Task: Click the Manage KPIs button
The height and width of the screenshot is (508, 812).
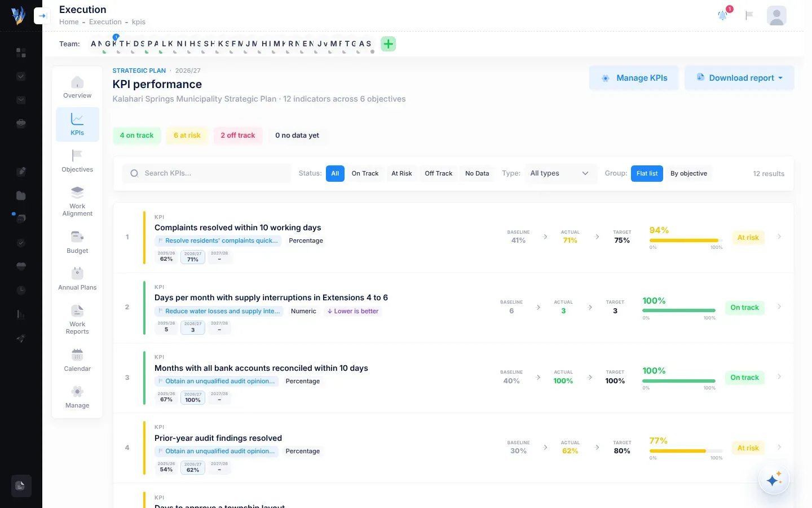Action: (x=634, y=78)
